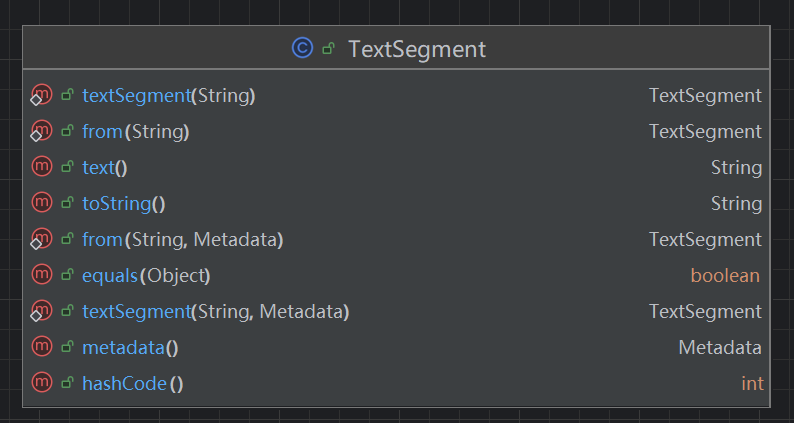Select textSegment(String, Metadata) method row
794x423 pixels.
pyautogui.click(x=215, y=312)
